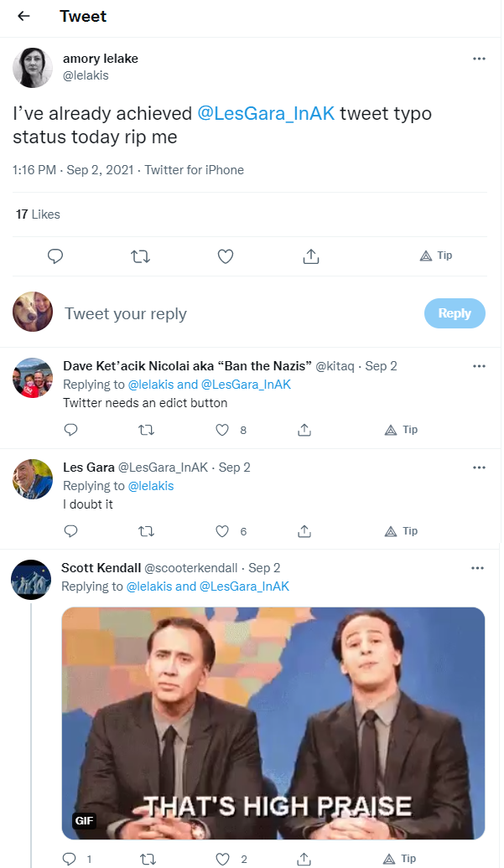Tip amory lelake on the main tweet

pos(436,256)
